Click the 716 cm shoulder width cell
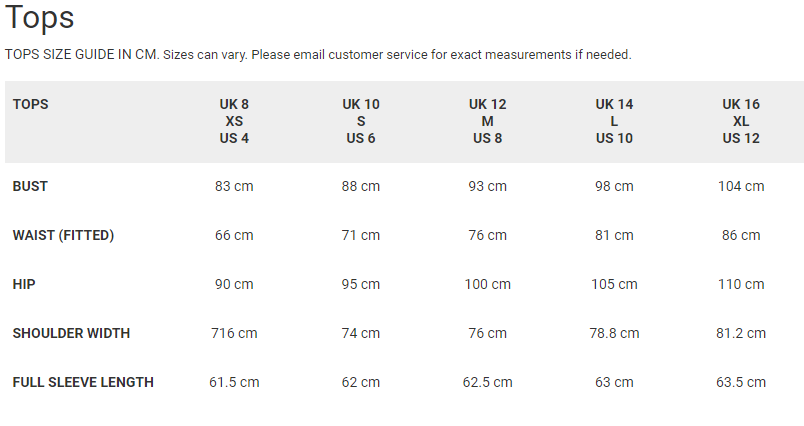This screenshot has width=804, height=426. (234, 333)
